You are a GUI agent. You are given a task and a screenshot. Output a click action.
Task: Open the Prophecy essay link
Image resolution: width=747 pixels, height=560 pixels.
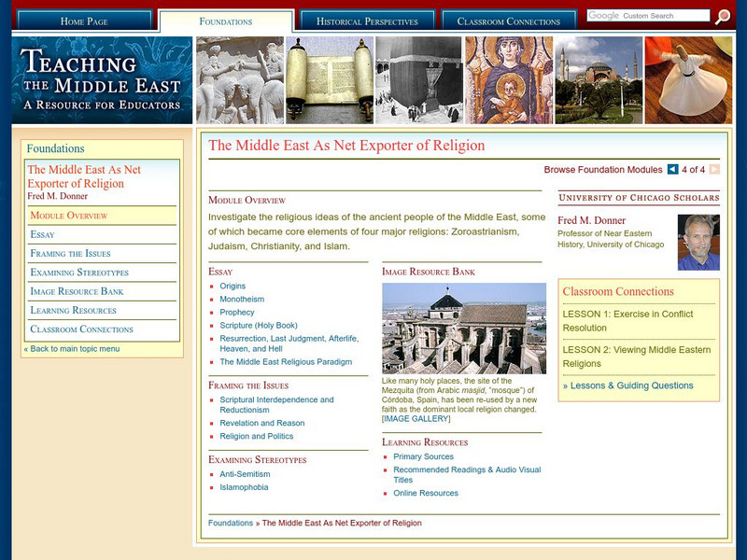[237, 312]
